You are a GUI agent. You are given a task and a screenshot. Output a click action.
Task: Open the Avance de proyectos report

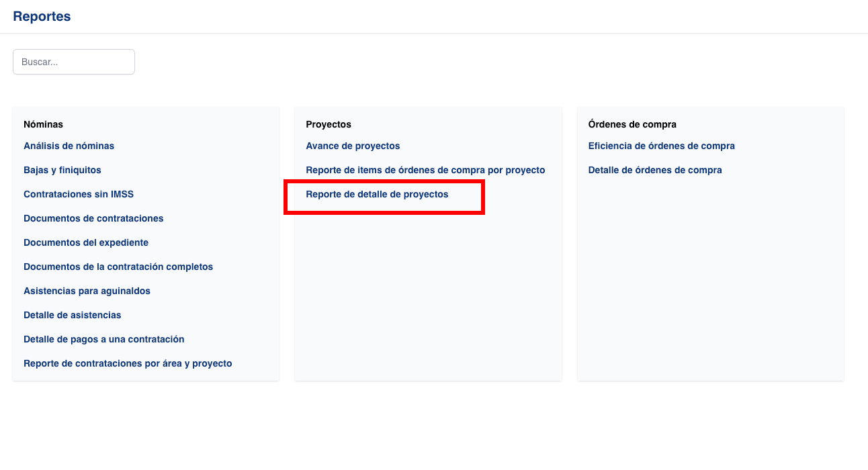click(x=353, y=146)
